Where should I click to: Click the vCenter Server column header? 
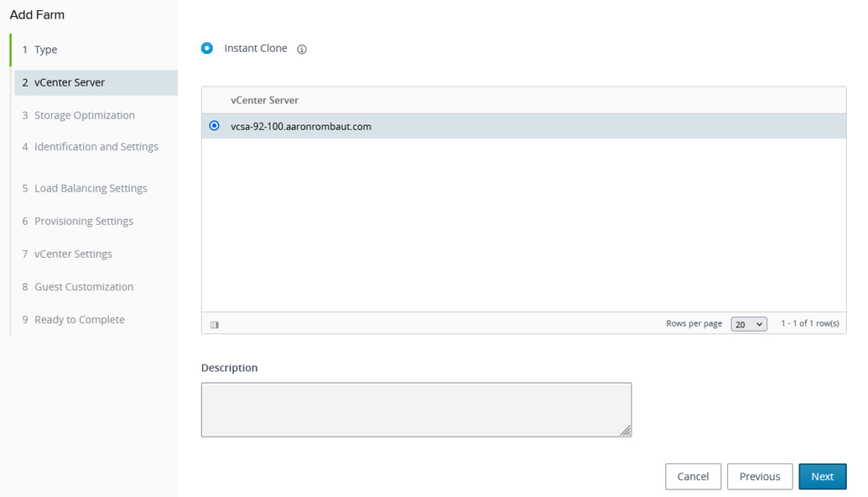pos(264,100)
